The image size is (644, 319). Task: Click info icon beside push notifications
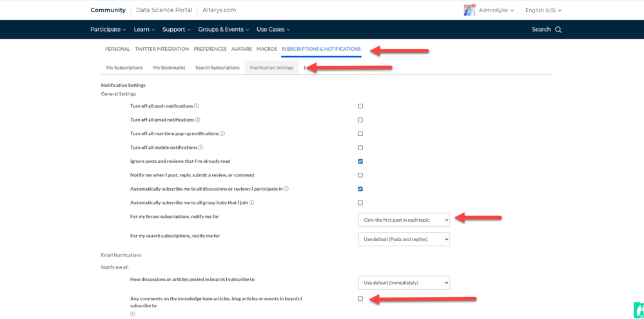(197, 106)
